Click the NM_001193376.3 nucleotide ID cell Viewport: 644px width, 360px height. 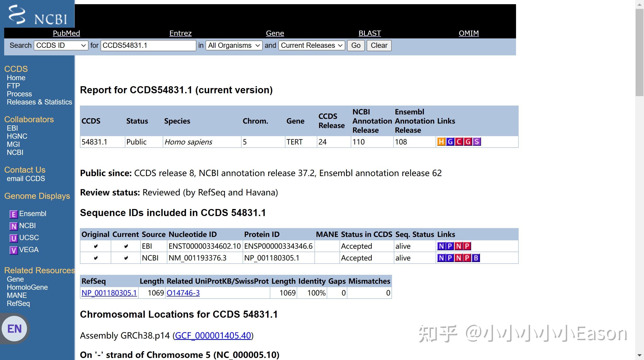205,258
